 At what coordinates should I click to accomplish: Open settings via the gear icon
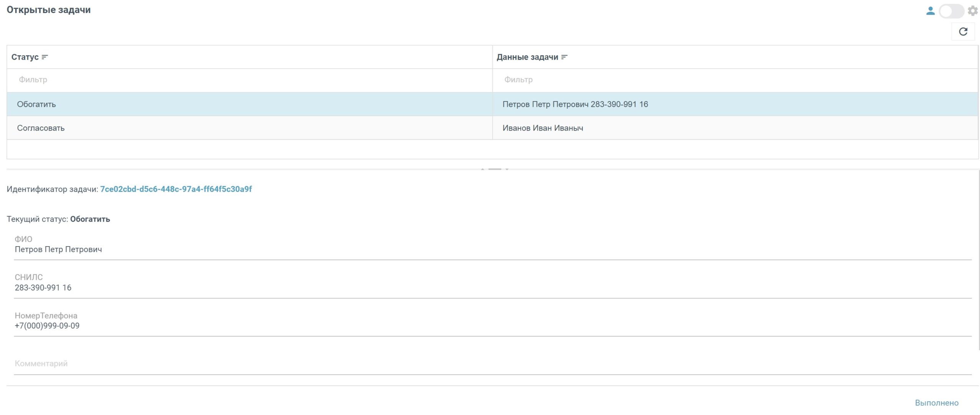973,11
